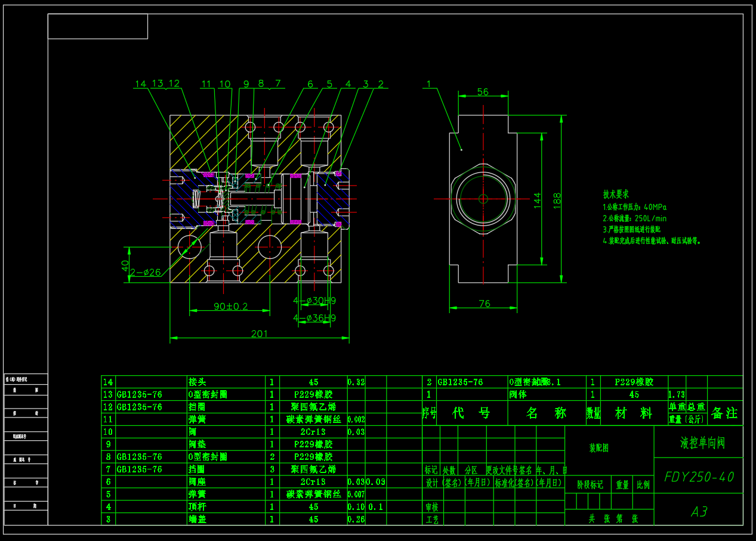Screen dimensions: 756x541
Task: Pick the "76" dimension below the side view
Action: (485, 304)
